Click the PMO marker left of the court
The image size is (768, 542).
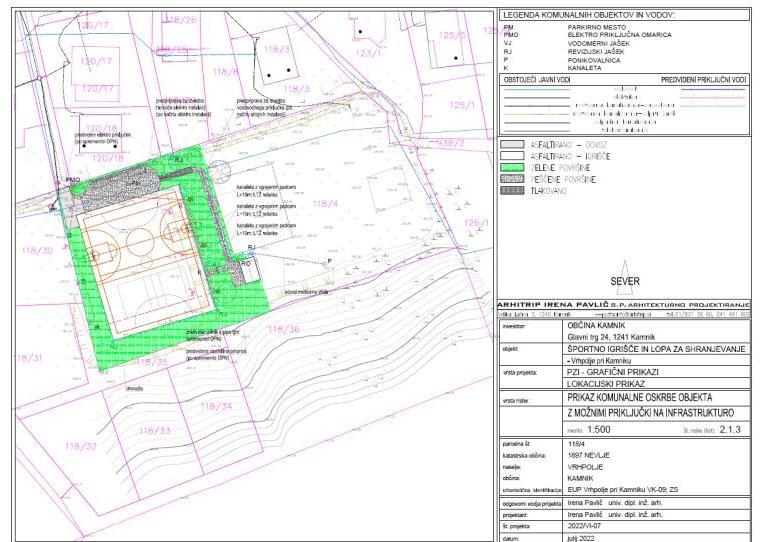pyautogui.click(x=72, y=180)
